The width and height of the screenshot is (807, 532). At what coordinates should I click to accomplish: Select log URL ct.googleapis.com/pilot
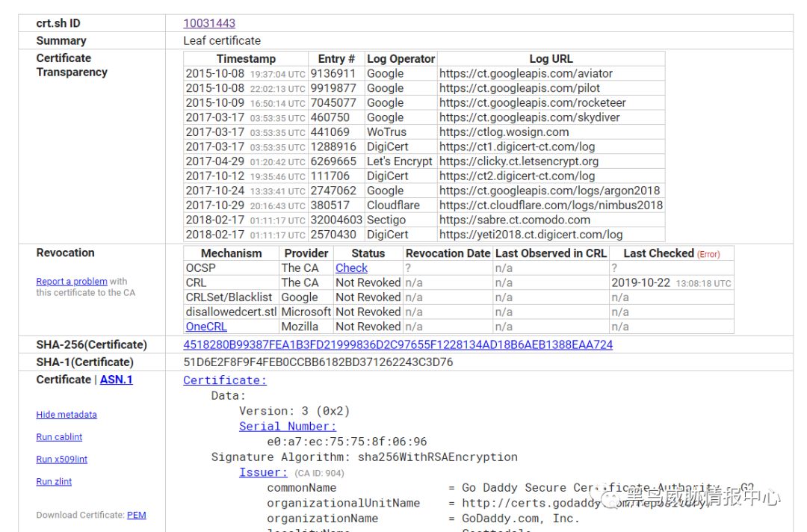pos(519,88)
